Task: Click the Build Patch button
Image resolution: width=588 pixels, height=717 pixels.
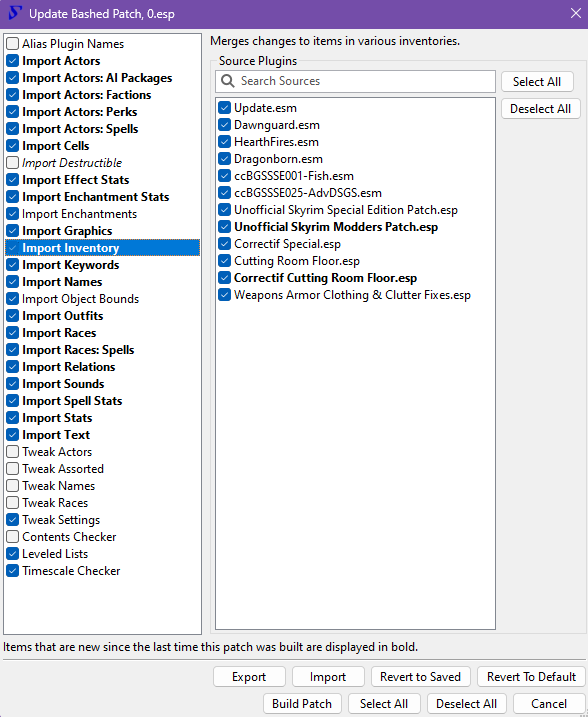Action: click(x=302, y=703)
